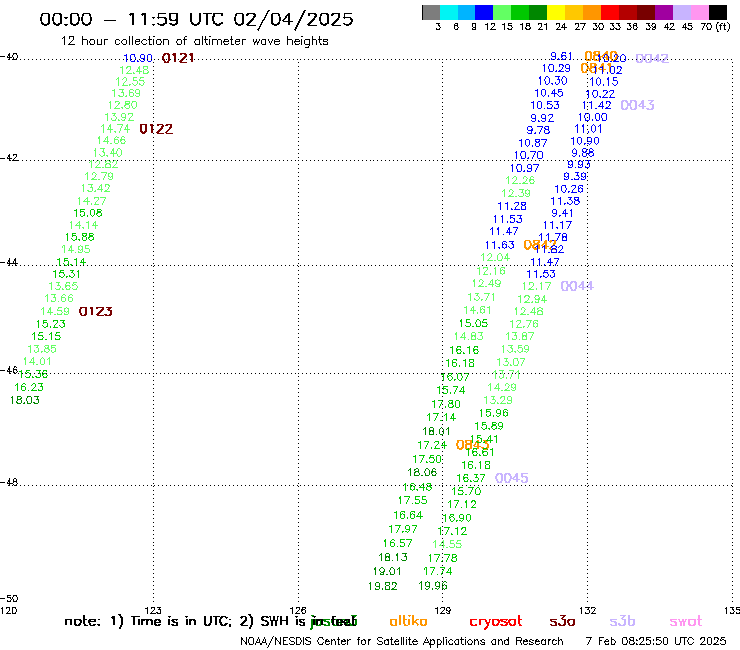740x650 pixels.
Task: Click the NOAA/NESDIS credit line
Action: (x=402, y=641)
